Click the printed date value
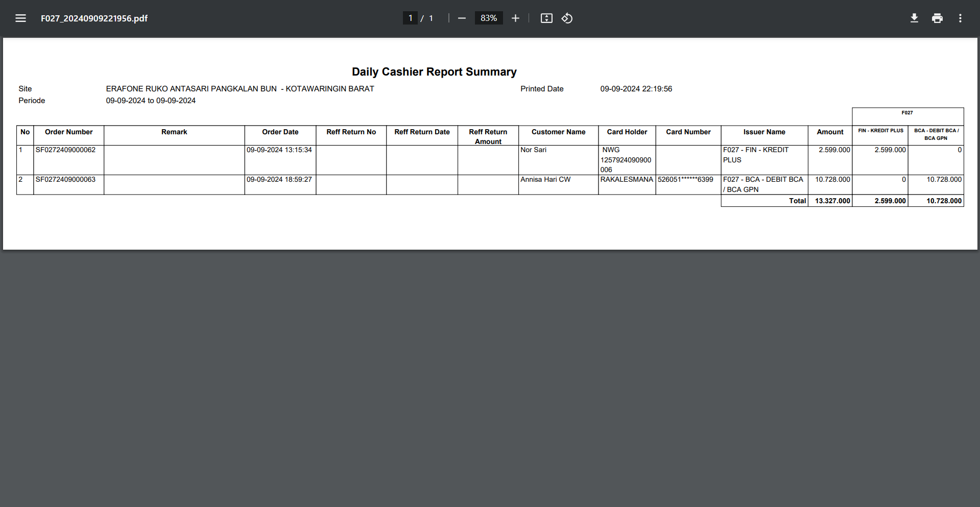Screen dimensions: 980x507 (636, 89)
